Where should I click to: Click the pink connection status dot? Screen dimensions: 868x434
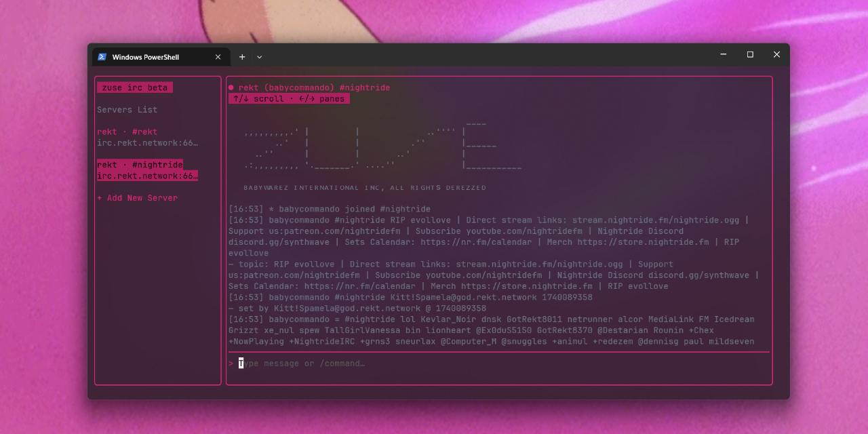pyautogui.click(x=231, y=87)
